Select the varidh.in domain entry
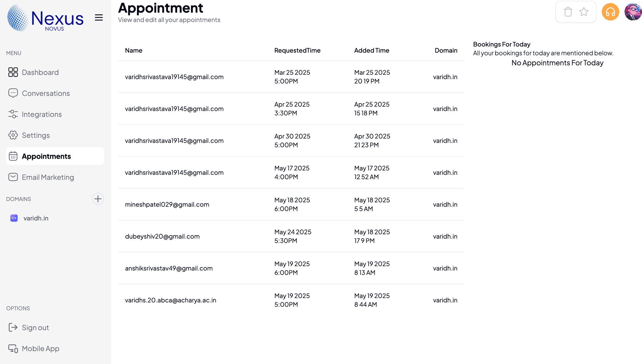 (x=36, y=218)
